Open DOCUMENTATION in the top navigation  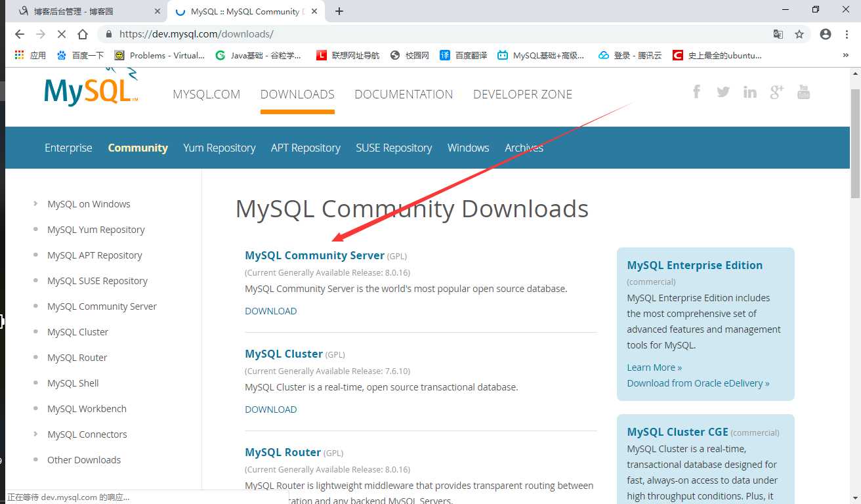click(404, 94)
